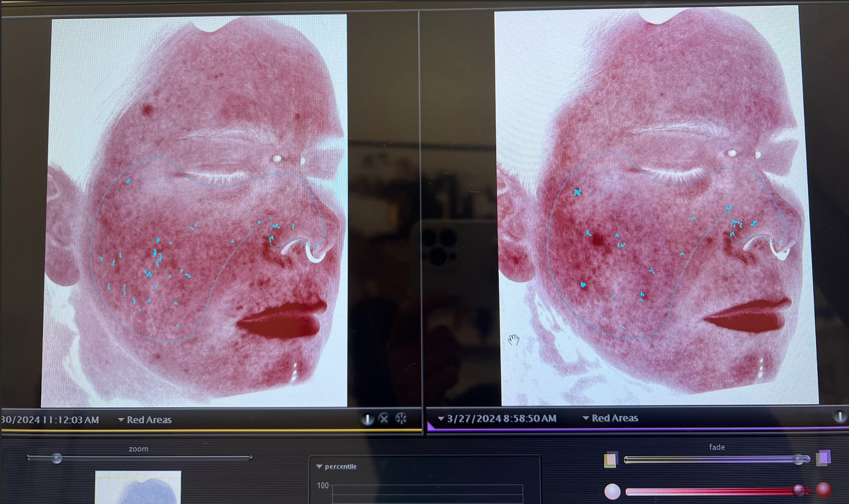Click the pale pink sphere beside red slider

click(612, 492)
